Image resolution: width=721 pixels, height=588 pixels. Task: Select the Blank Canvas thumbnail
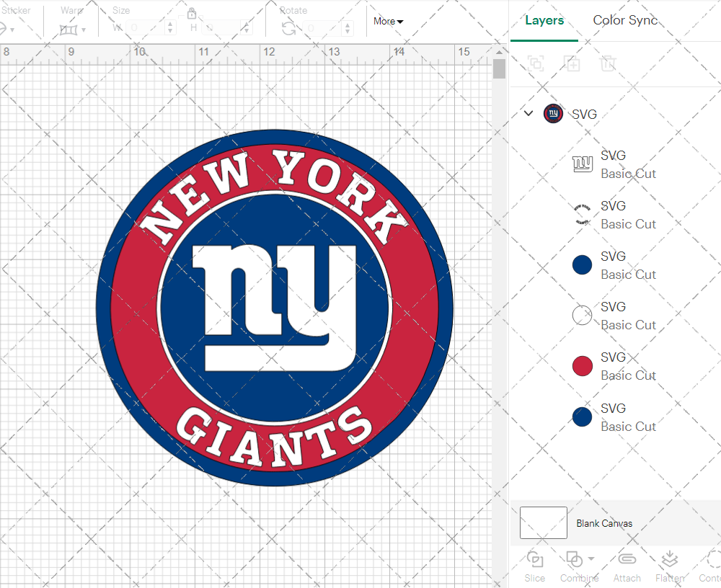[543, 522]
